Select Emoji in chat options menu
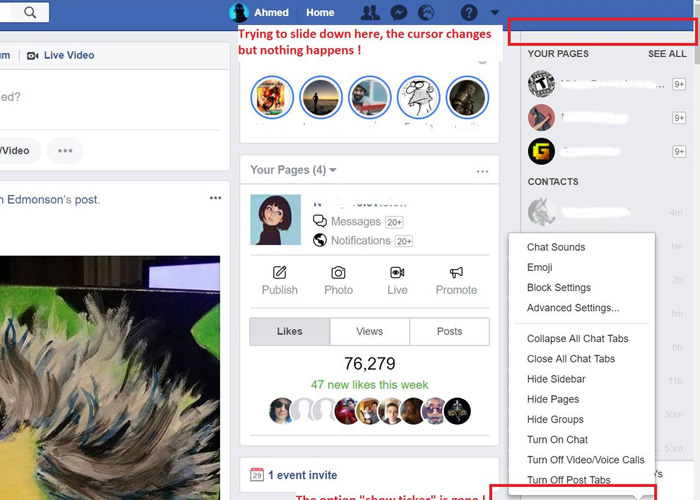 (540, 267)
